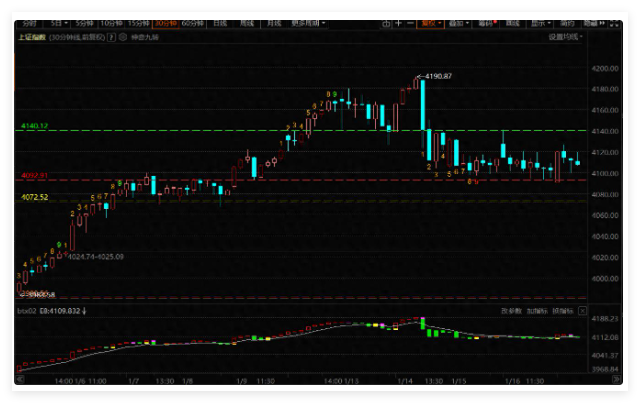Open the 设置均线 moving average dropdown
The image size is (640, 403).
(565, 36)
